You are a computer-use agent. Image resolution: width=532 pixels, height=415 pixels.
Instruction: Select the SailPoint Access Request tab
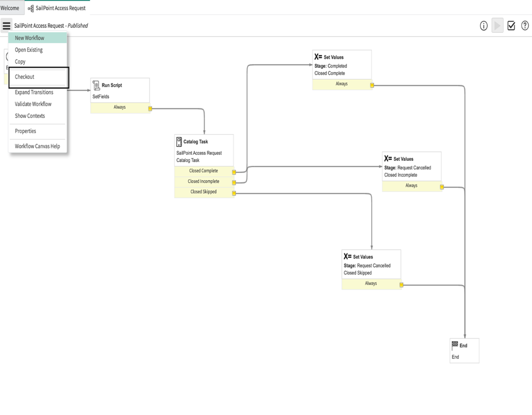click(x=57, y=8)
